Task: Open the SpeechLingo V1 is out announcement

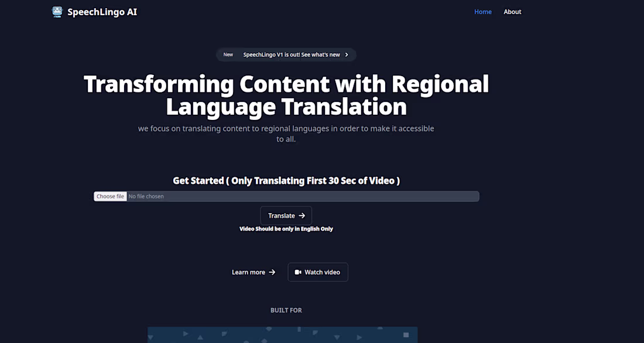Action: tap(292, 54)
